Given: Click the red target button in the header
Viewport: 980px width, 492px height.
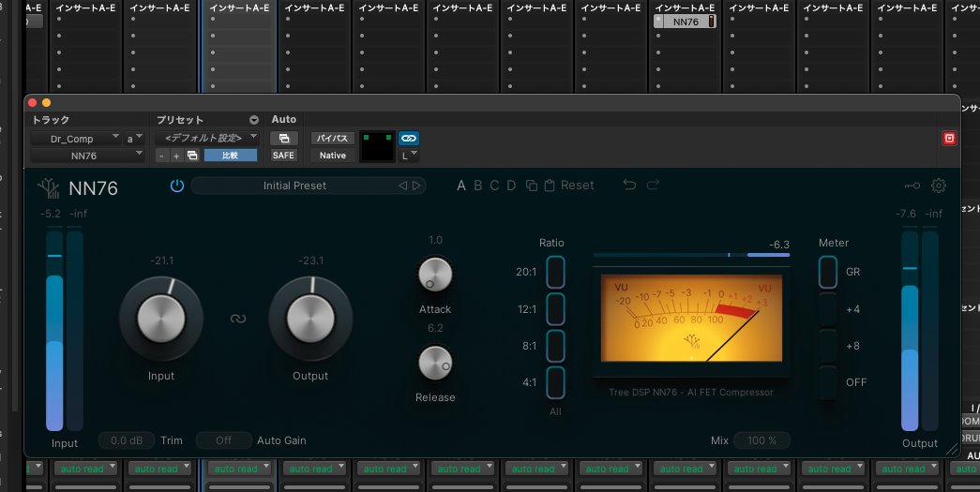Looking at the screenshot, I should (949, 138).
